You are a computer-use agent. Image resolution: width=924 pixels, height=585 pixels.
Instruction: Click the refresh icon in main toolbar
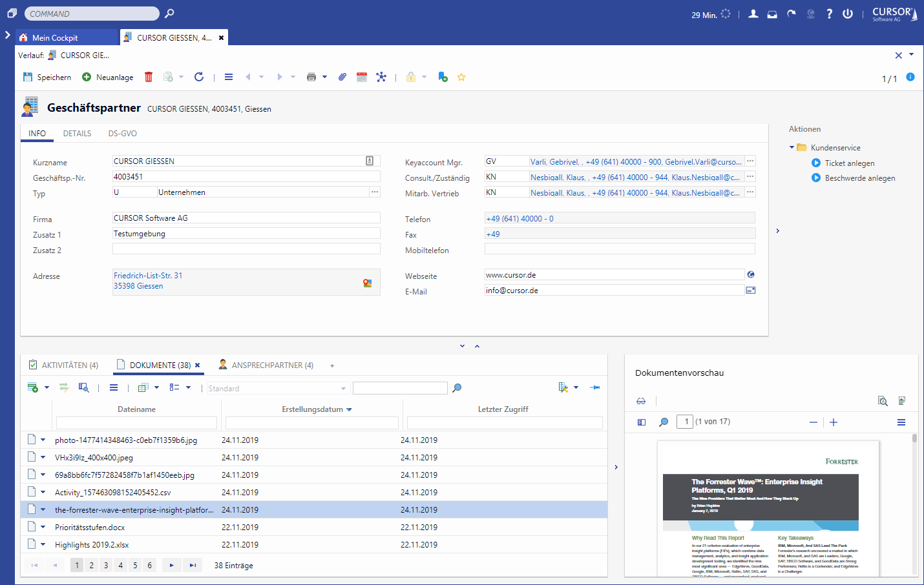pyautogui.click(x=199, y=77)
